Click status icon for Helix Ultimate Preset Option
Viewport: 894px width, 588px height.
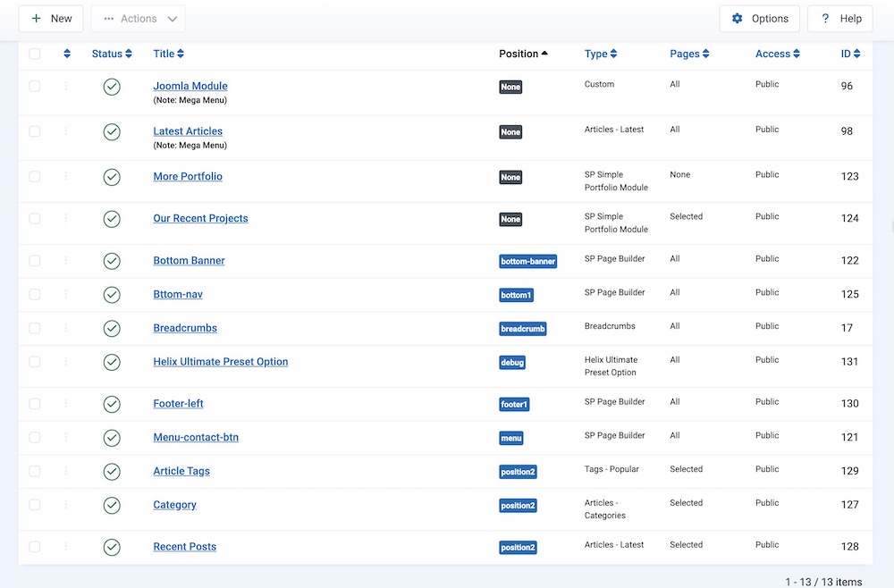tap(112, 362)
